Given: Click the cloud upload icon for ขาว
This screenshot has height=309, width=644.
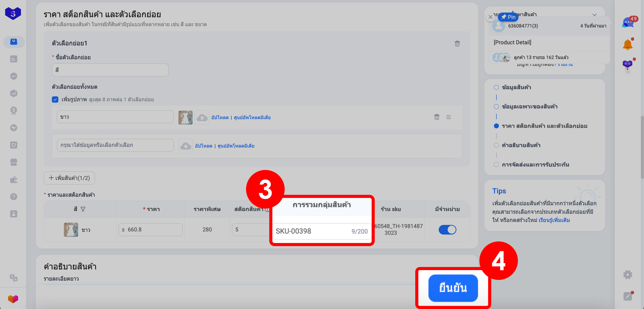Looking at the screenshot, I should (202, 118).
